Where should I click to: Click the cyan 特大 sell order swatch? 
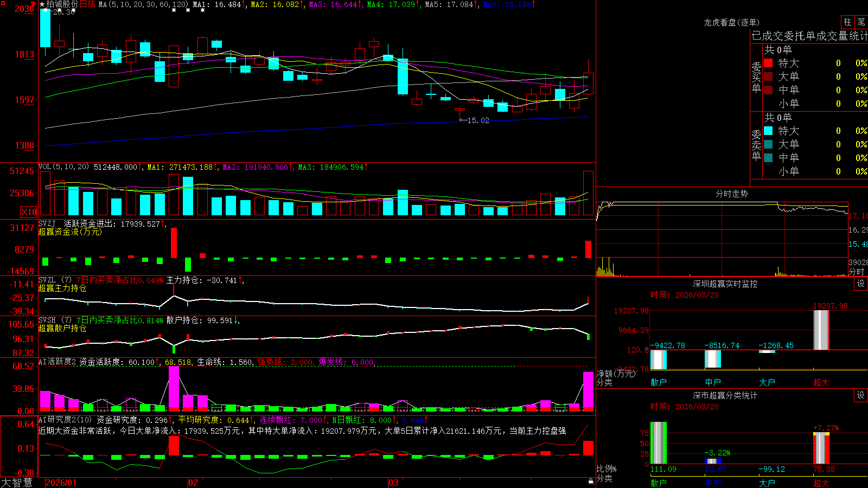(768, 131)
